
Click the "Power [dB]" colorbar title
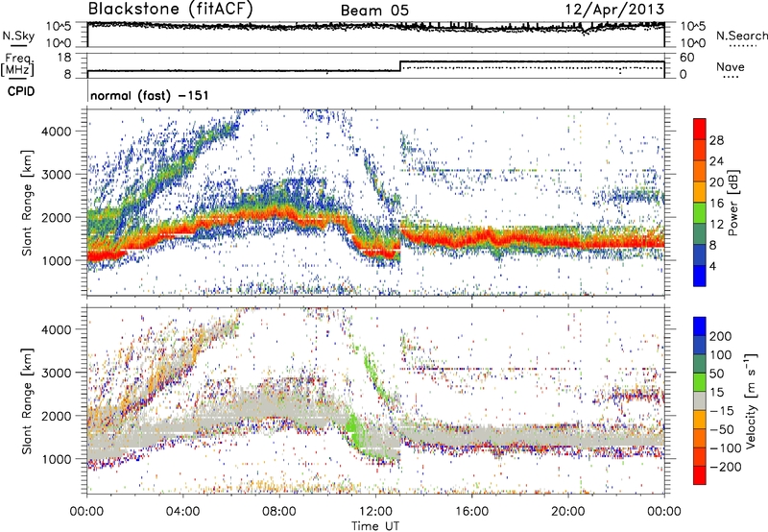tap(732, 203)
